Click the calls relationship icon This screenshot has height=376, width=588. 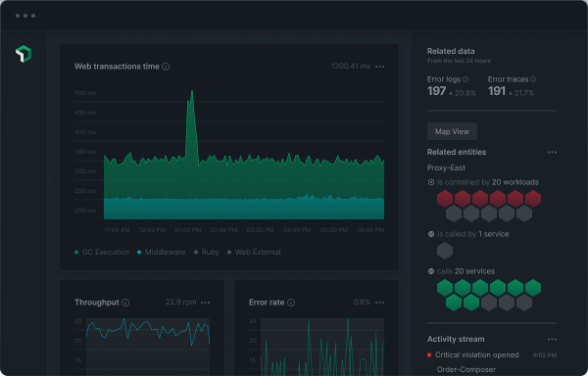point(431,271)
